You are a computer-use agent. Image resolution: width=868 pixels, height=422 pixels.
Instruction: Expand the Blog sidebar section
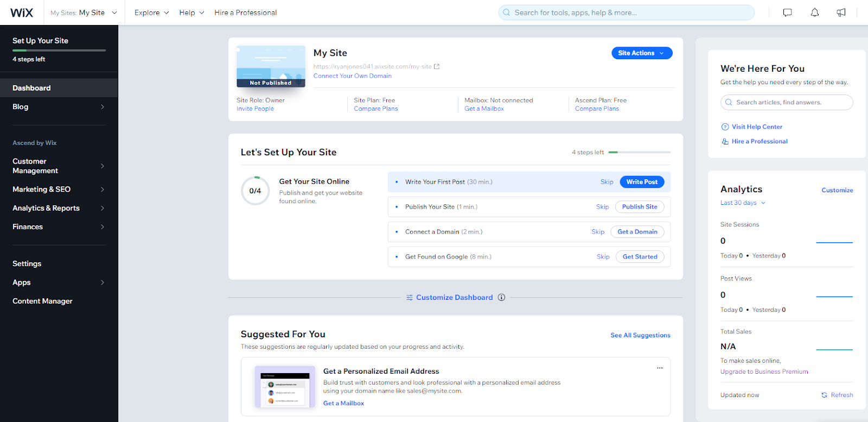tap(59, 107)
